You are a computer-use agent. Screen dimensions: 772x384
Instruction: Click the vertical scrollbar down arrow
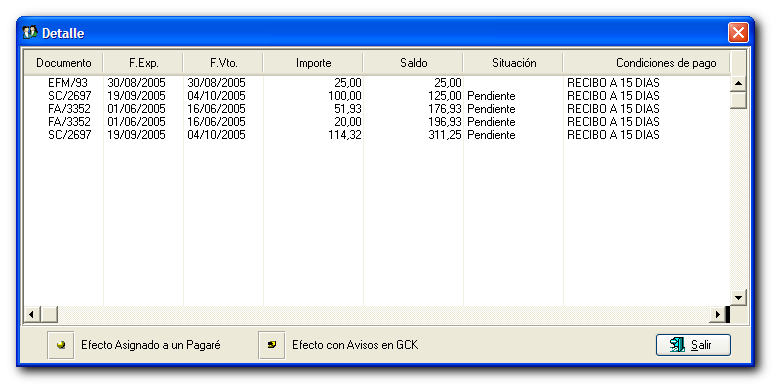point(738,297)
